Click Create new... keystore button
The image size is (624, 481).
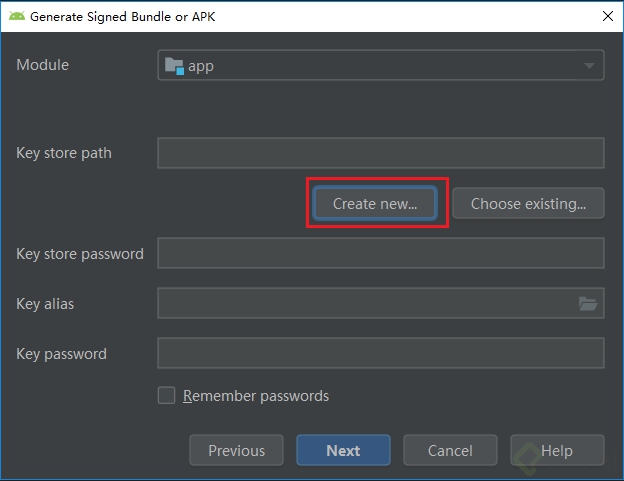(x=375, y=203)
